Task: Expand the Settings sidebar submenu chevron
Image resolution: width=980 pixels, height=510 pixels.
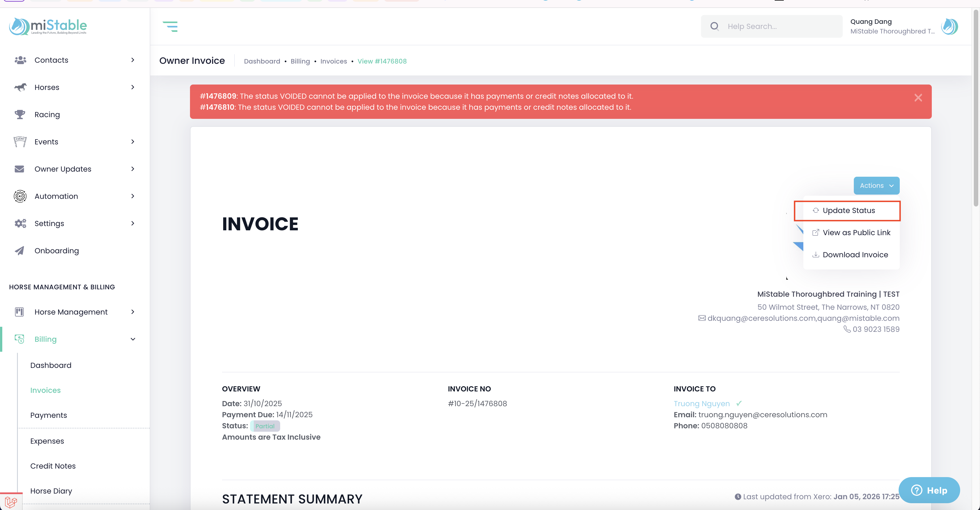Action: click(x=132, y=224)
